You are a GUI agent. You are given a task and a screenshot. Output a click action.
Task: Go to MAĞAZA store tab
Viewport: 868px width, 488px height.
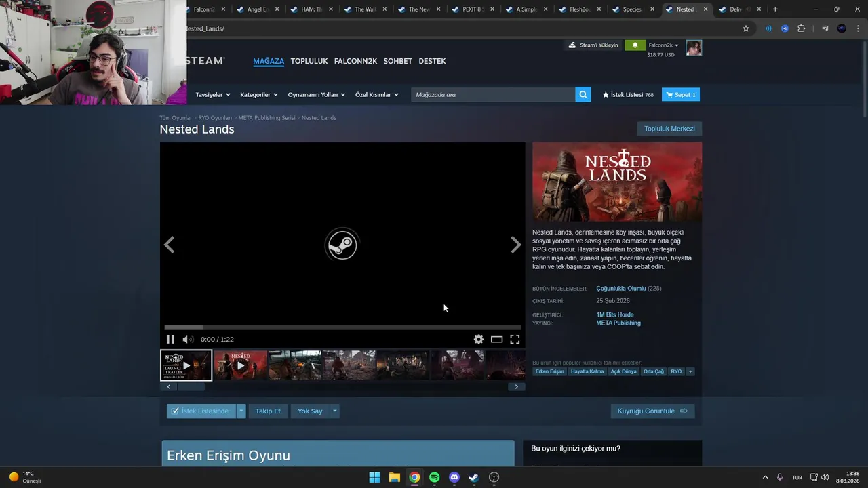(269, 61)
